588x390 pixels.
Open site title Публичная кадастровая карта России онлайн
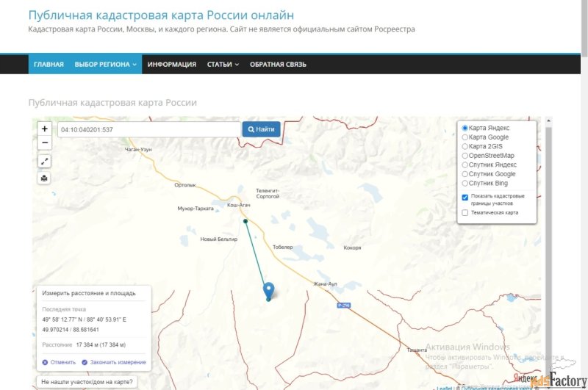point(161,15)
